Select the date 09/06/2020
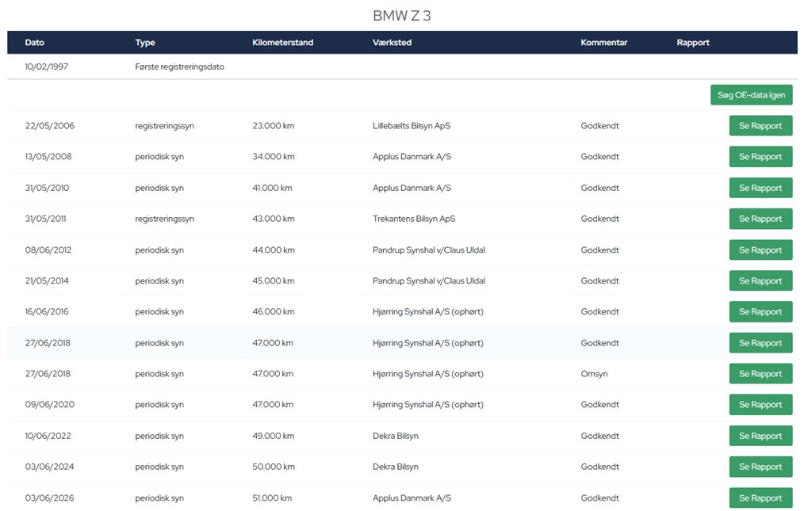812x511 pixels. tap(50, 405)
